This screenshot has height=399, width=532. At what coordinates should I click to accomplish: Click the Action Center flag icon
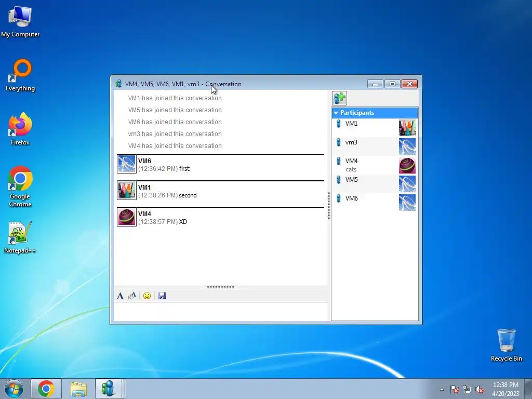point(455,389)
